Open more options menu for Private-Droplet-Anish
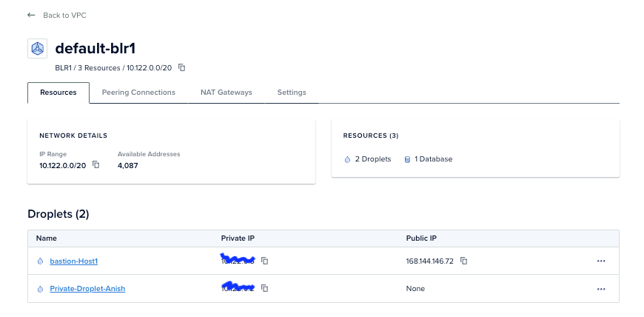The height and width of the screenshot is (317, 644). pos(601,289)
